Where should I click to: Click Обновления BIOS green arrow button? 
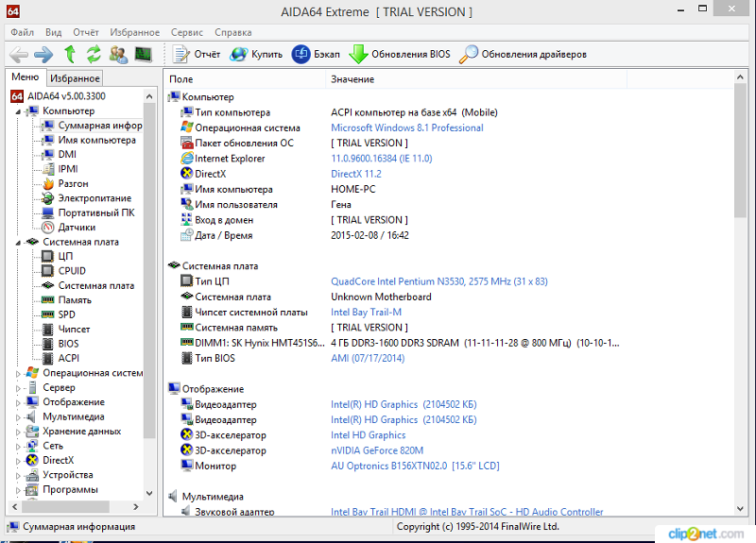coord(400,54)
